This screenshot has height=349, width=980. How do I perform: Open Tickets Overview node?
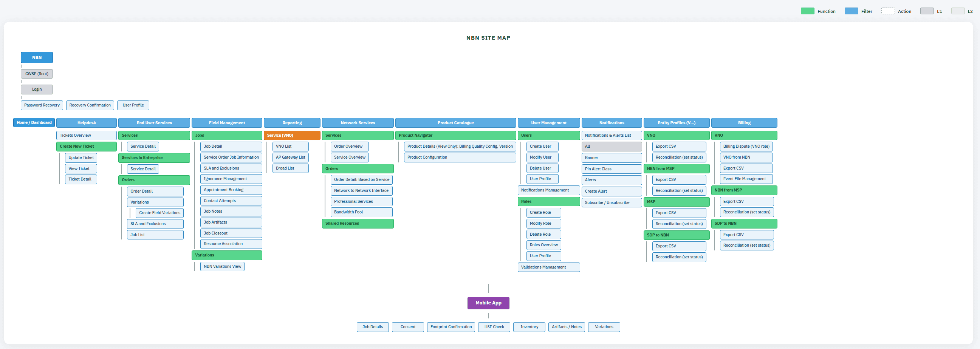click(87, 135)
